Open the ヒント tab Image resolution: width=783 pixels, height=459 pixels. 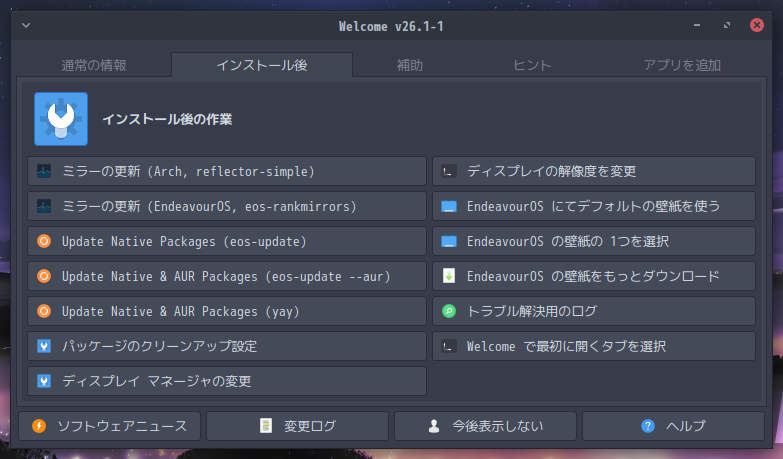pos(532,65)
